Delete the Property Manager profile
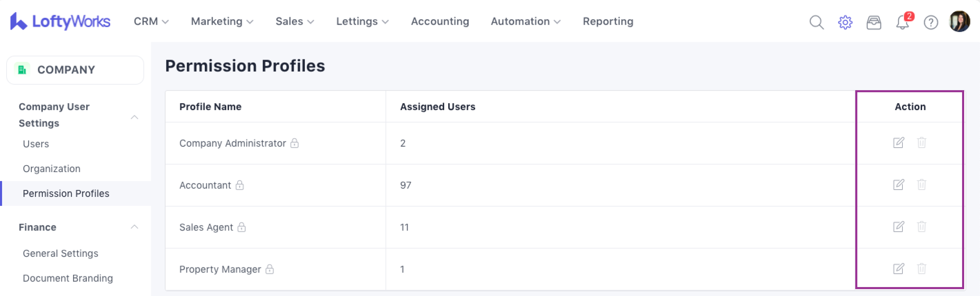 921,269
